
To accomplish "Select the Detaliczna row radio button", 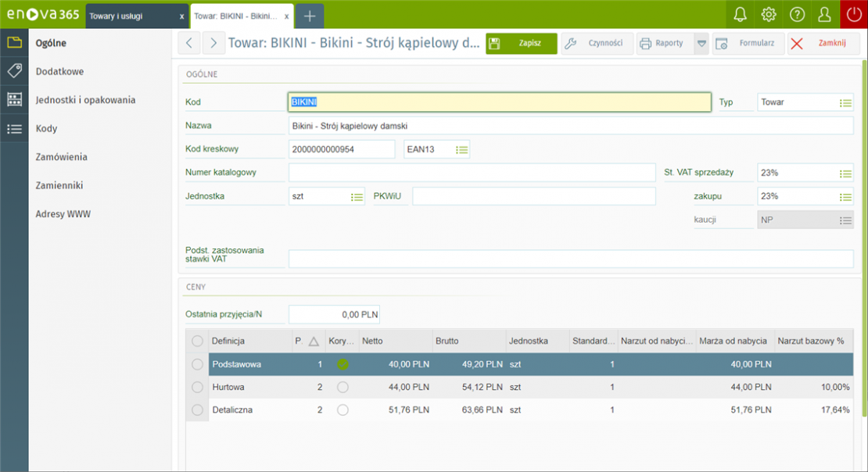I will click(x=197, y=409).
